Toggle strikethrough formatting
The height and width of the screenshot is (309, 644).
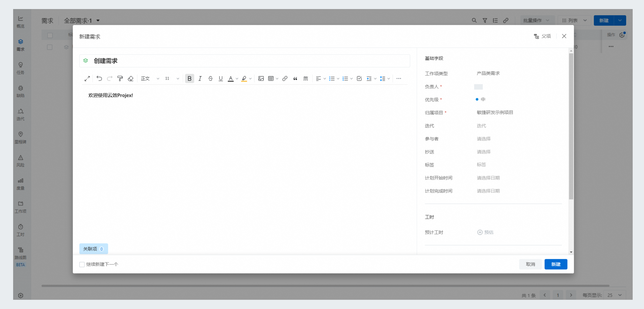(x=210, y=79)
